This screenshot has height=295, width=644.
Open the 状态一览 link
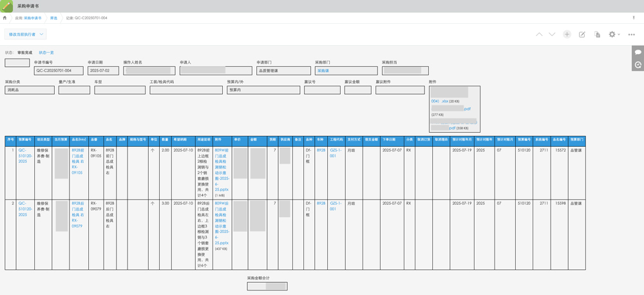[46, 52]
